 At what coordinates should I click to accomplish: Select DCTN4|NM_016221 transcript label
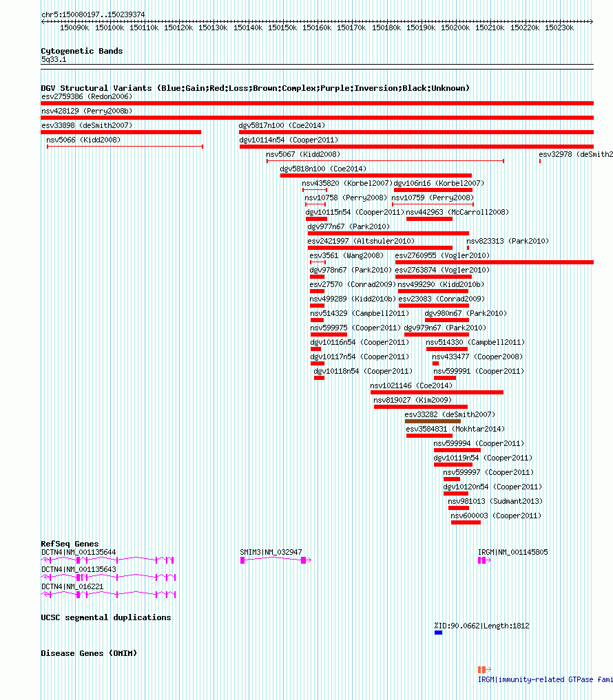coord(72,586)
